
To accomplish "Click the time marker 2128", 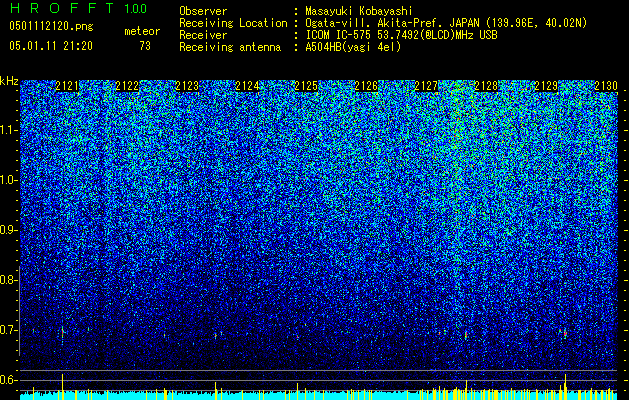I will coord(486,86).
